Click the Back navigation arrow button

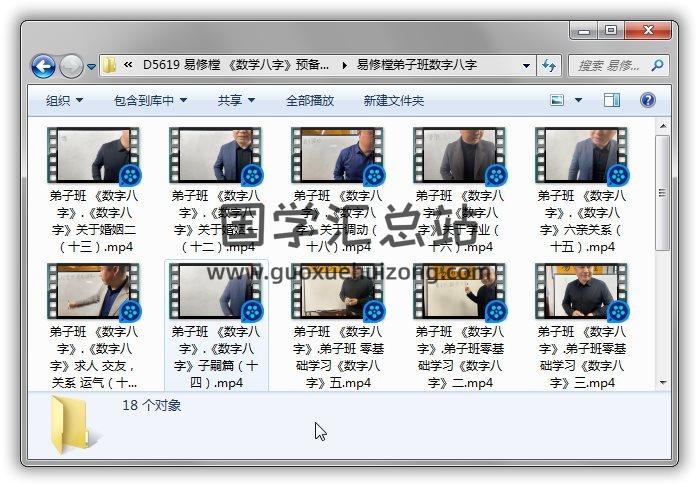click(43, 67)
